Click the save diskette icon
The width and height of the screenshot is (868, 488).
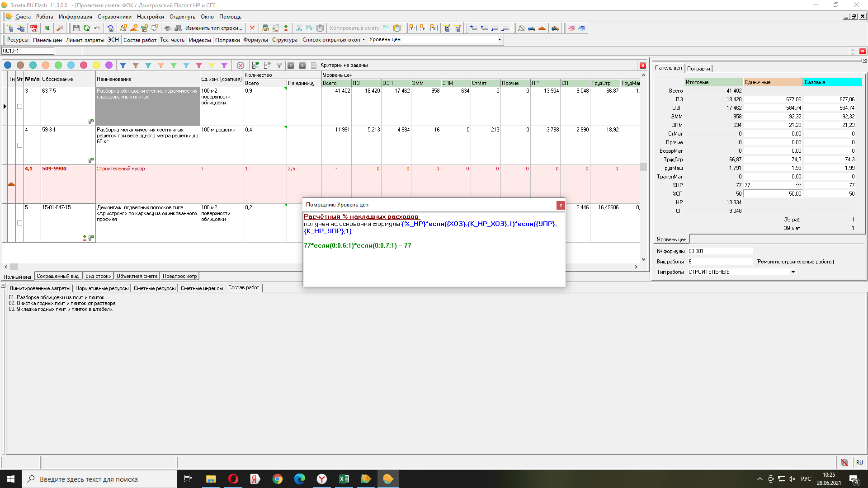[76, 28]
